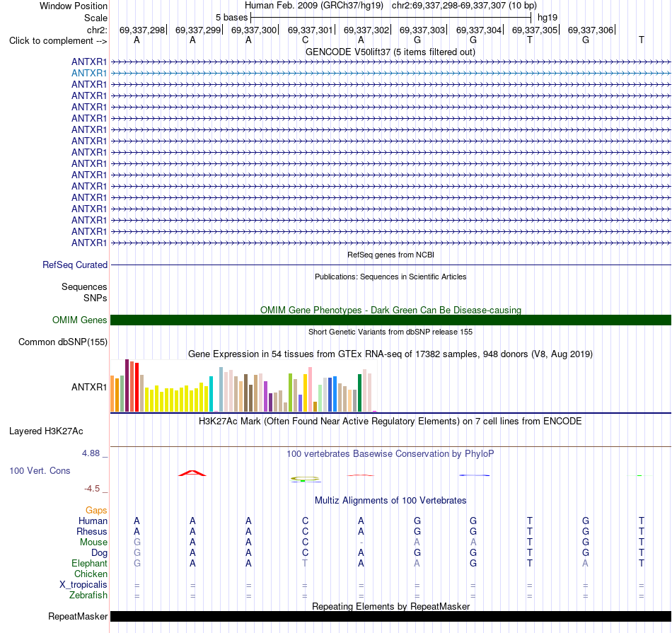
Task: Click position label 69,337,304
Action: pos(479,30)
